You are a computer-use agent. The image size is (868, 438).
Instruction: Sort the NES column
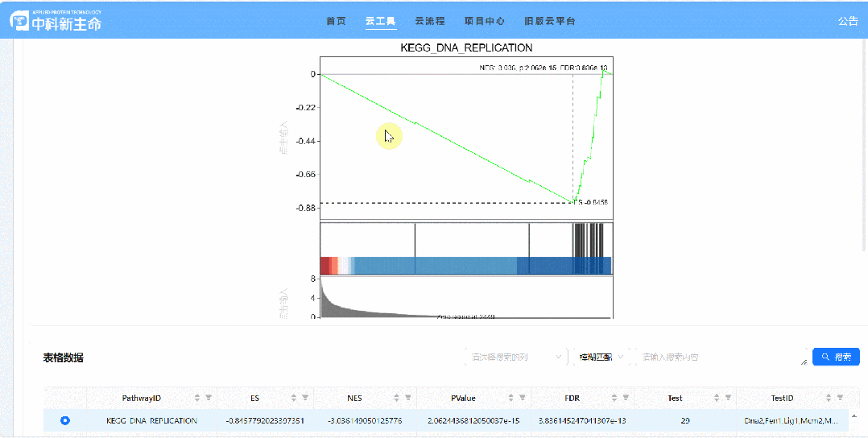[x=396, y=398]
